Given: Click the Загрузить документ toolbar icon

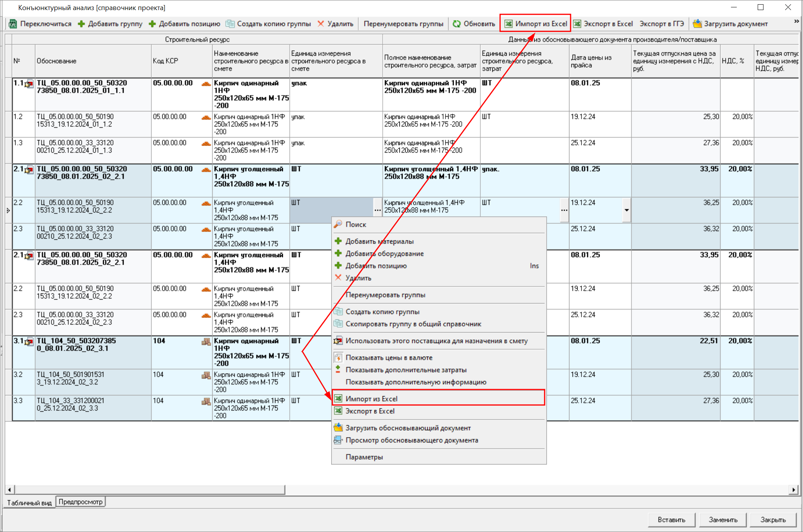Looking at the screenshot, I should coord(697,24).
